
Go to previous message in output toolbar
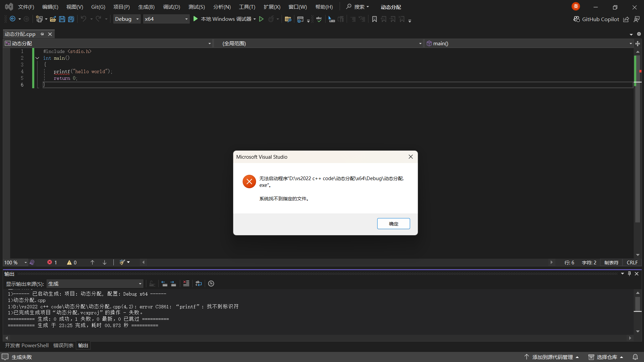(164, 283)
